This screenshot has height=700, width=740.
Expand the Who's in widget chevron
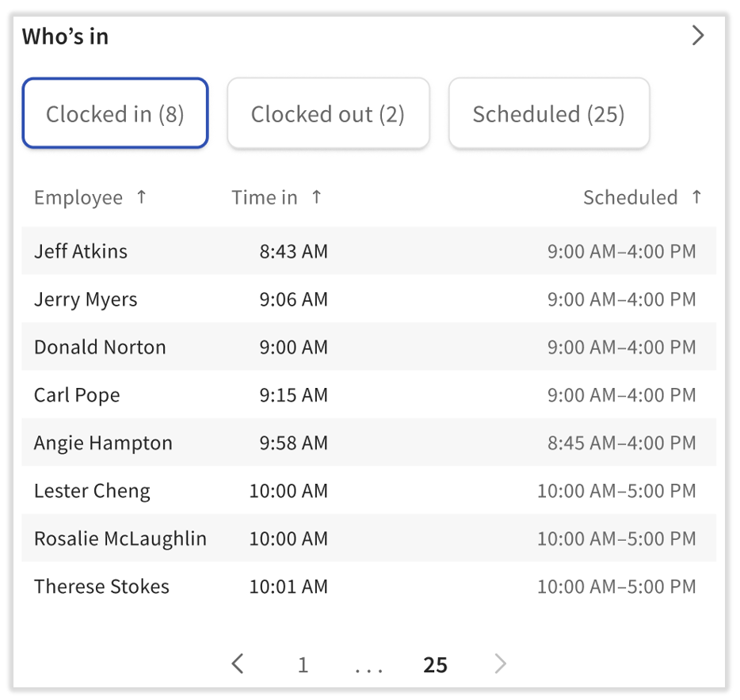(x=697, y=36)
